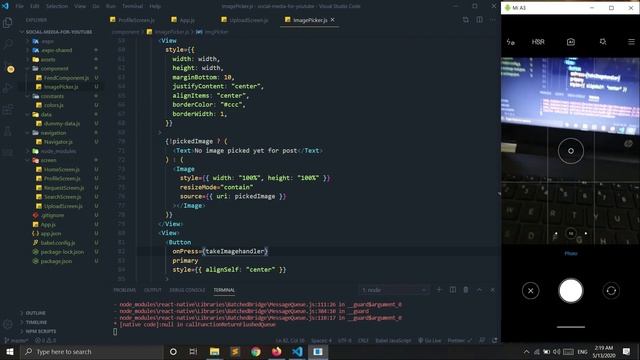The width and height of the screenshot is (640, 360).
Task: Close the ImagePicker.js tab
Action: (333, 20)
